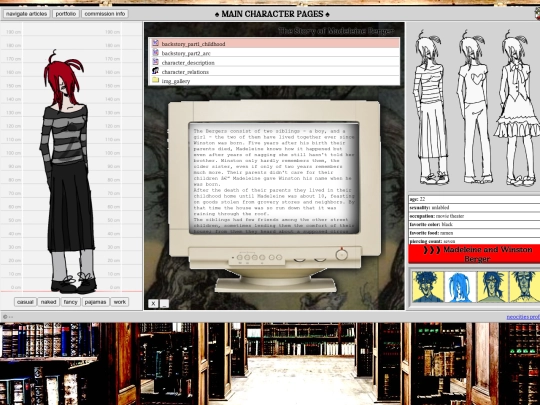This screenshot has width=540, height=405.
Task: Click the document icon beside backstory_part2_arc
Action: point(155,52)
